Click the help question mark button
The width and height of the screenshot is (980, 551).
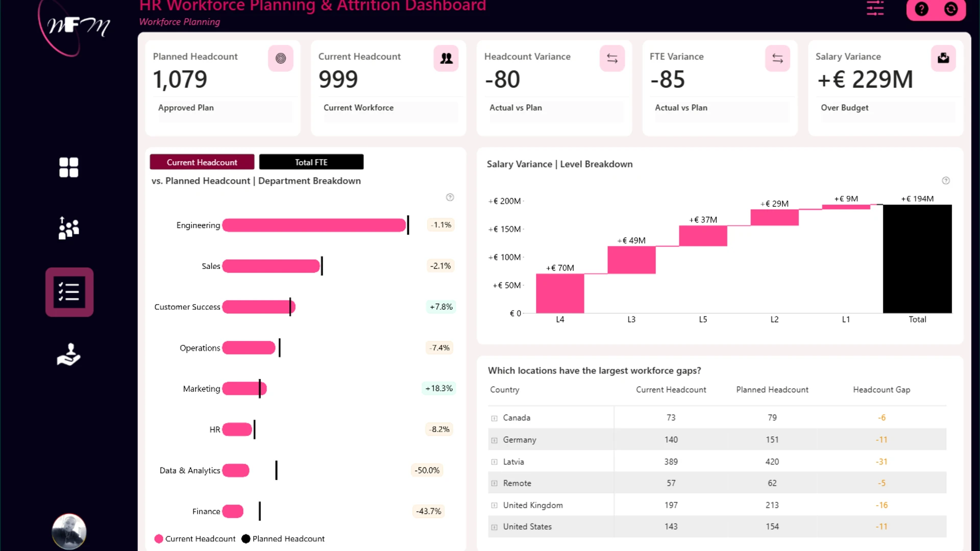(x=921, y=9)
